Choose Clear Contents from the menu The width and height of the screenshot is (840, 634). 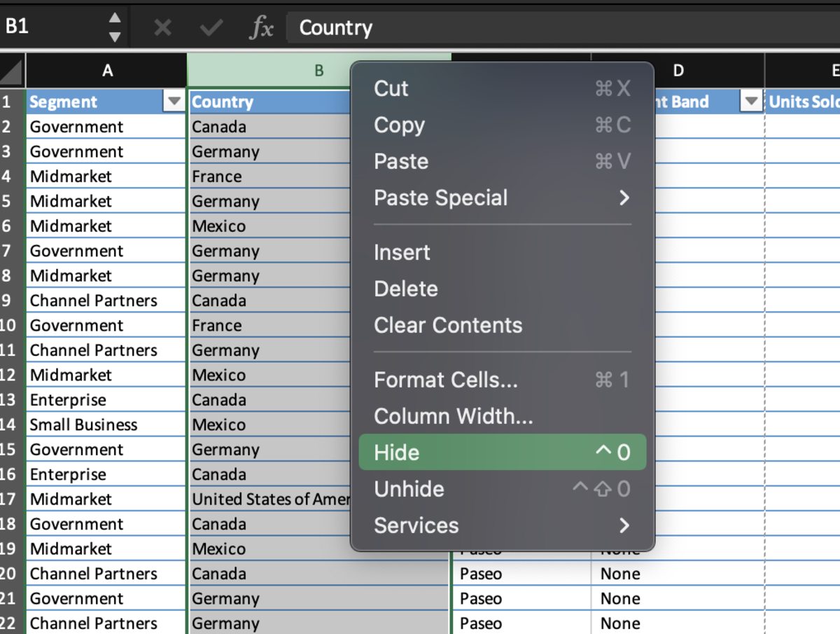click(x=448, y=324)
